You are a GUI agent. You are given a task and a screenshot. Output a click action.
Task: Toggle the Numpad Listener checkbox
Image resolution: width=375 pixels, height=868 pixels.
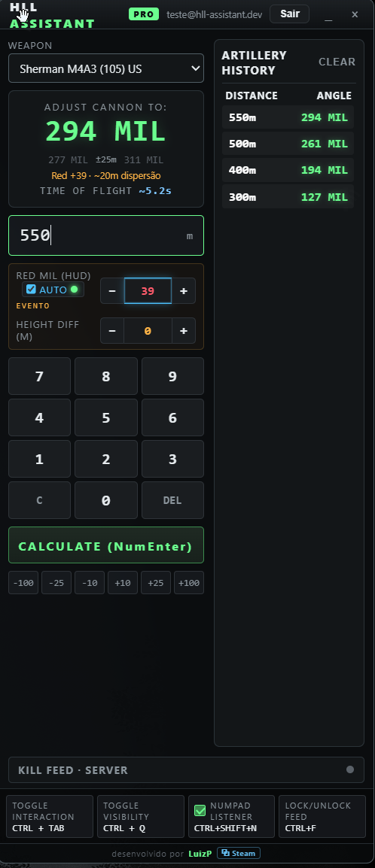[200, 811]
